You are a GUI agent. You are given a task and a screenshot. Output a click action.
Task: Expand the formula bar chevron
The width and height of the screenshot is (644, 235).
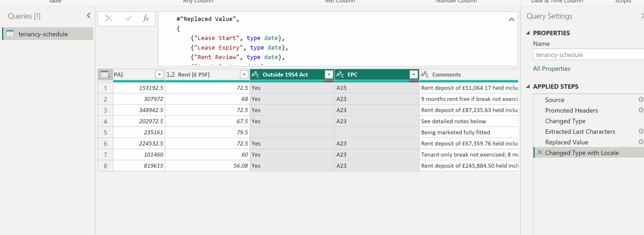512,19
